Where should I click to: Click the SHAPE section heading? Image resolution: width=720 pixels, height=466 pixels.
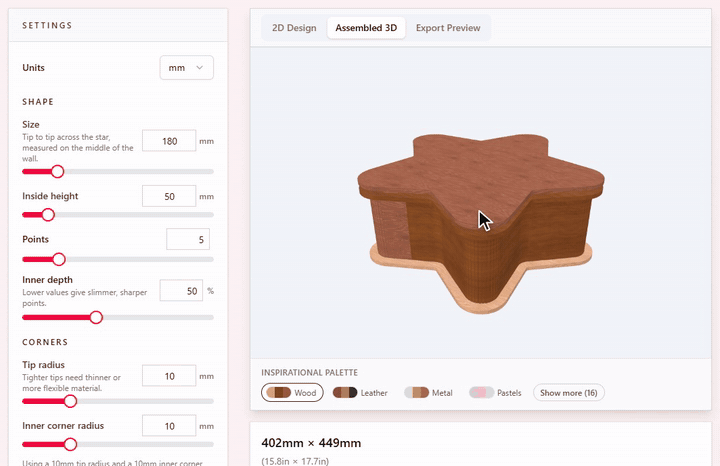coord(38,101)
